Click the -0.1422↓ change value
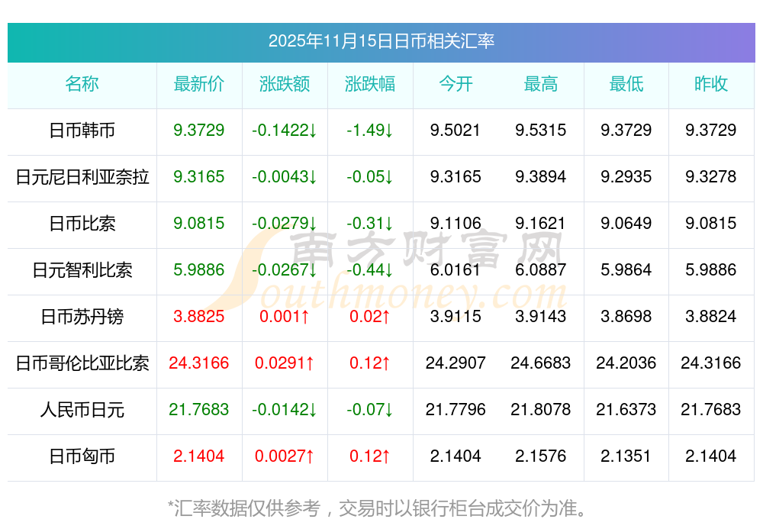Viewport: 763px width, 532px height. pyautogui.click(x=284, y=131)
